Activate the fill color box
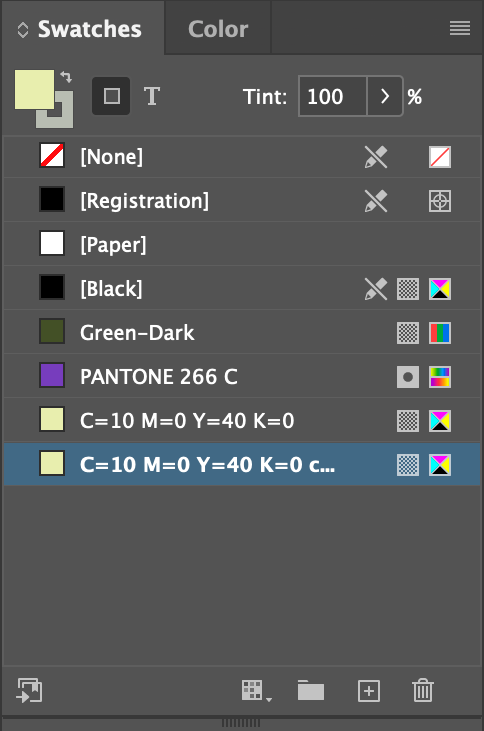484x731 pixels. (34, 90)
